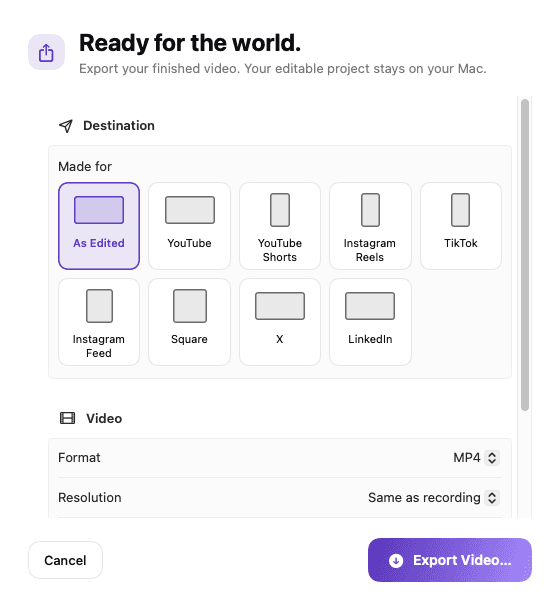Click the share icon in header
Viewport: 560px width, 610px height.
(46, 52)
